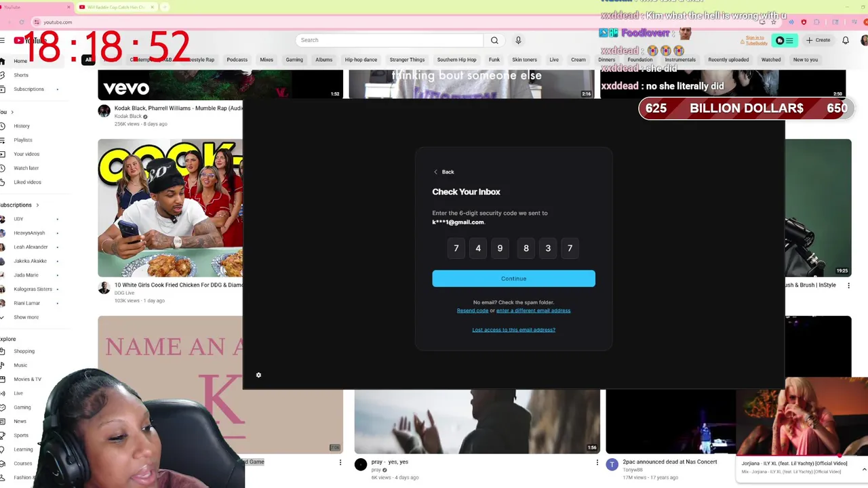Click the Music note icon under Explore
This screenshot has width=868, height=488.
pyautogui.click(x=3, y=365)
